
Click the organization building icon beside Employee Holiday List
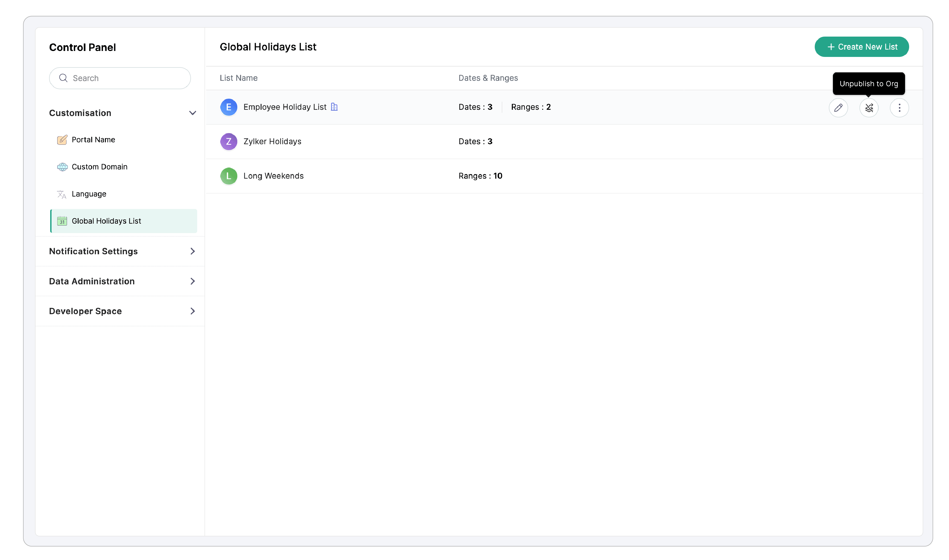pos(334,107)
